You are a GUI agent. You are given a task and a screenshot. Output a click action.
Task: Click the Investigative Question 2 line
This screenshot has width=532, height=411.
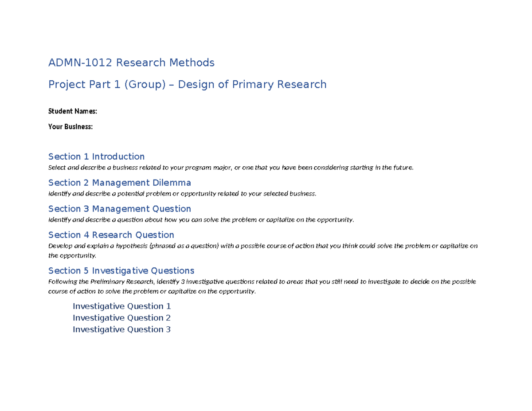point(122,318)
